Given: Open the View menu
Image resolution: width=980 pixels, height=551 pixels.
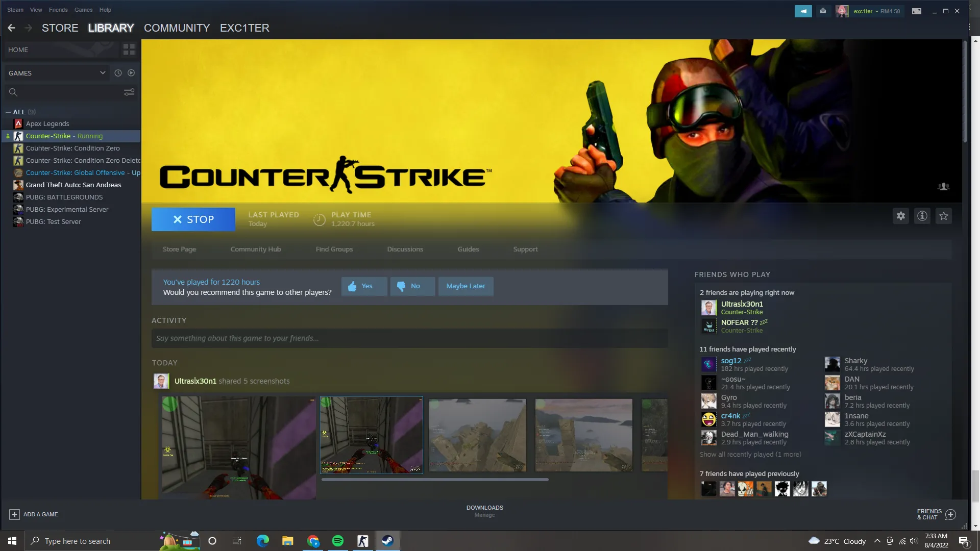Looking at the screenshot, I should point(36,10).
